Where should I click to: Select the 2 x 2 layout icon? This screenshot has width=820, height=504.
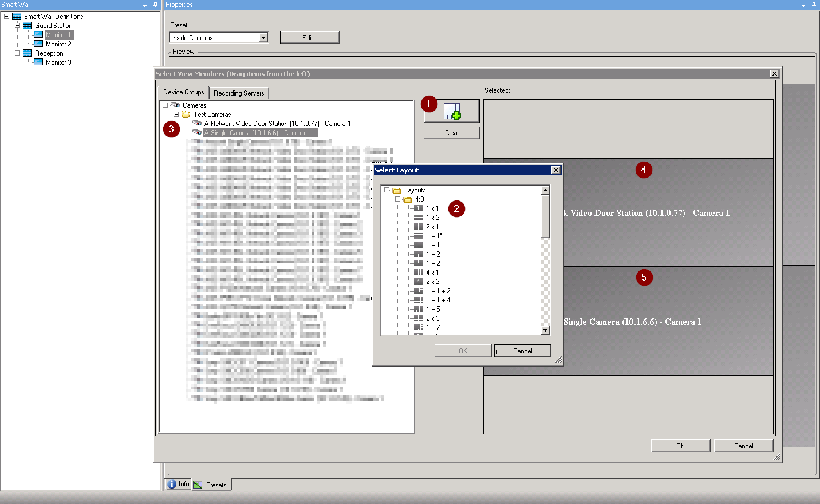pos(418,281)
